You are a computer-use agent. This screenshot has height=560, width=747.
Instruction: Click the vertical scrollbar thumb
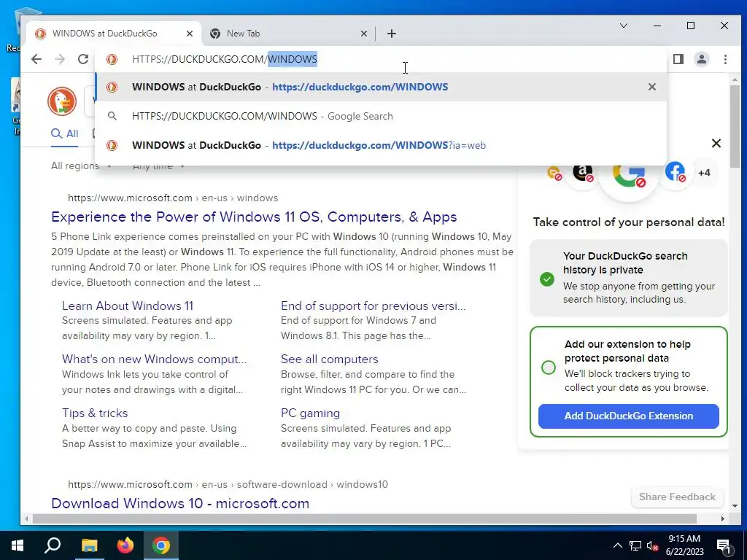[734, 125]
